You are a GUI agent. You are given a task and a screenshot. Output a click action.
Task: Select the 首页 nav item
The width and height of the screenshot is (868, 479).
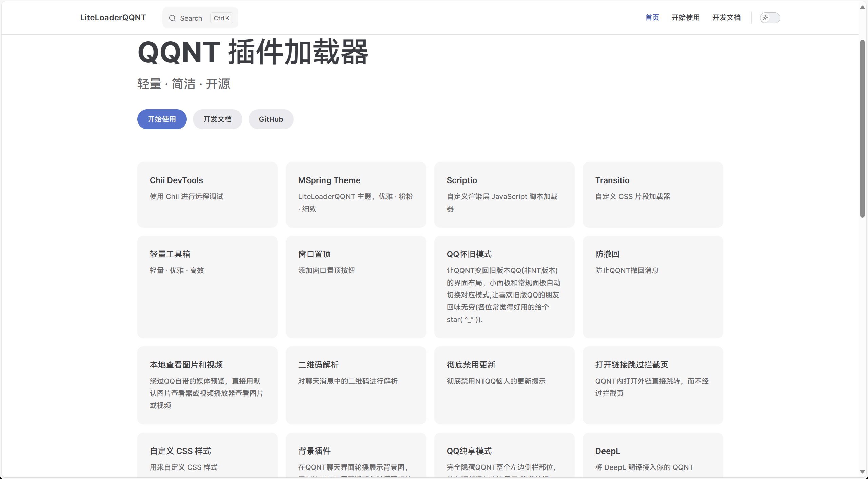pyautogui.click(x=652, y=18)
